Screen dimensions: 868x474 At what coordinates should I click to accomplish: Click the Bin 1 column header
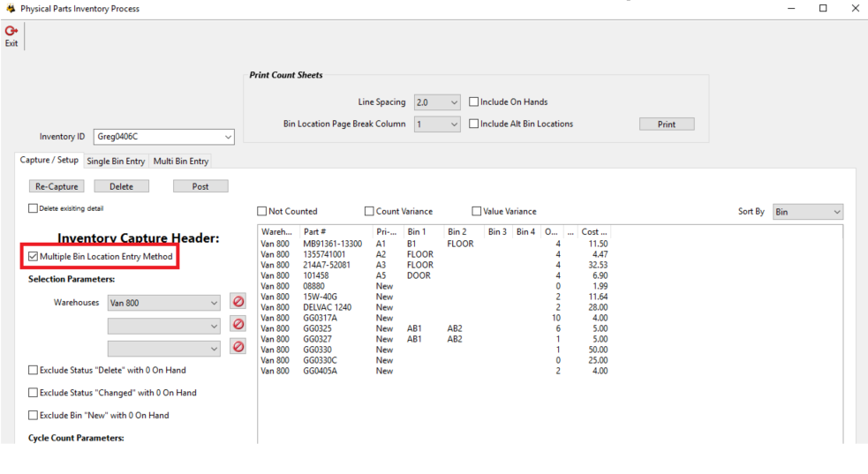click(x=424, y=232)
